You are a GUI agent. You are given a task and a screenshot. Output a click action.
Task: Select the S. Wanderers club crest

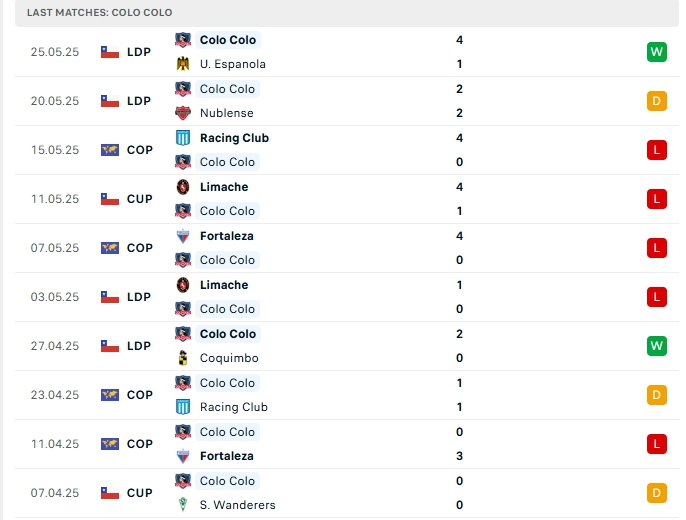click(183, 505)
